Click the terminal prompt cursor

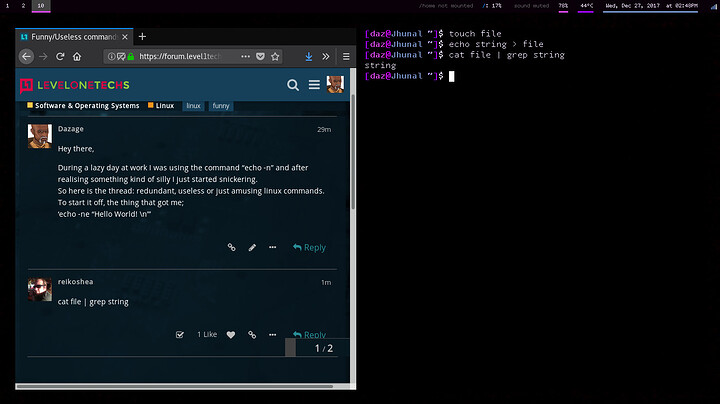(451, 76)
